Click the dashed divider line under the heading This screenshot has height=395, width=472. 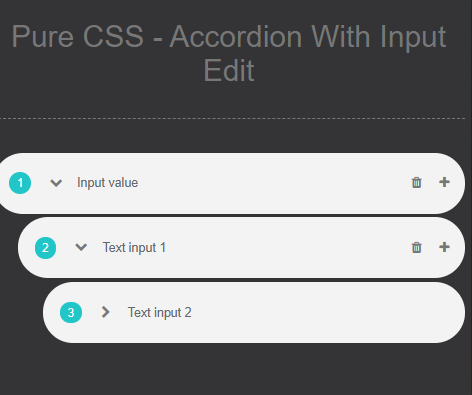(232, 118)
